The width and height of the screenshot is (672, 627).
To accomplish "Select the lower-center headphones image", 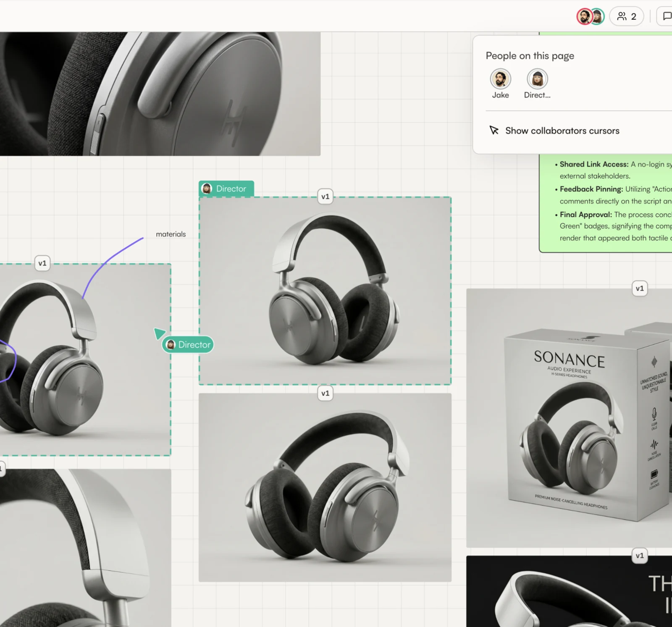I will [x=325, y=488].
